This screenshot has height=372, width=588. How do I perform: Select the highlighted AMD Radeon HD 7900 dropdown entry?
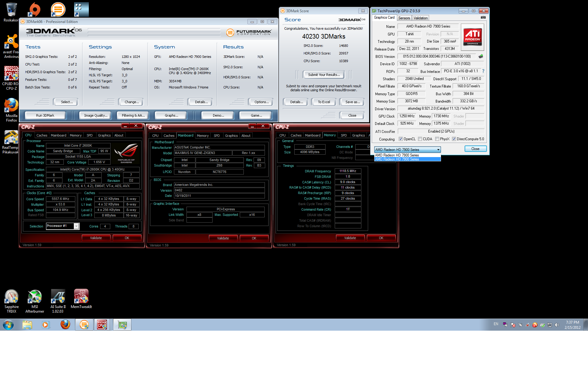tap(408, 159)
